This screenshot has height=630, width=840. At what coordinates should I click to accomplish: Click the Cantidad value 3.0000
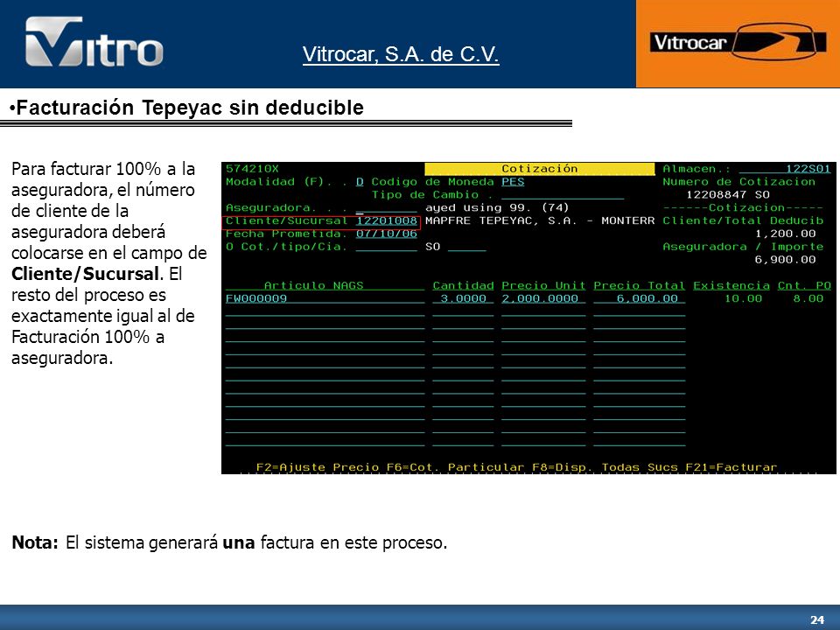(464, 298)
